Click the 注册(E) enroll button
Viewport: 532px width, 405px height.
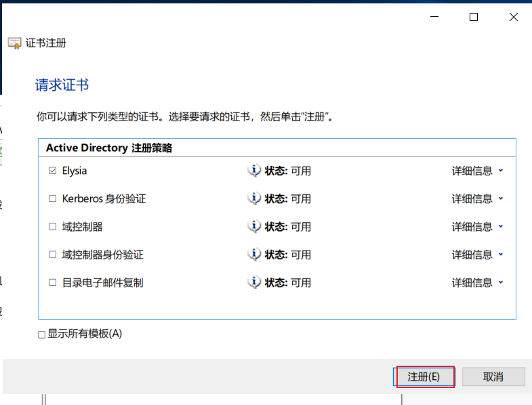424,377
